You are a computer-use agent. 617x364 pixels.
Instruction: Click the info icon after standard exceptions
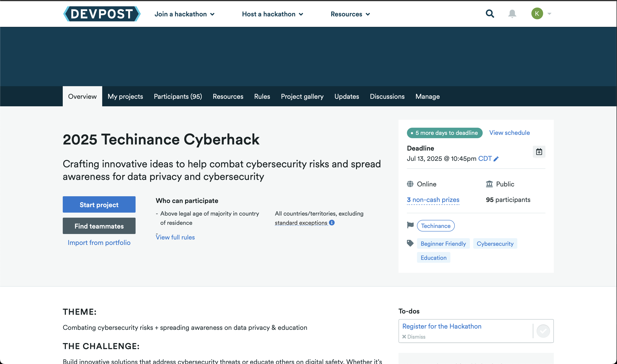point(332,222)
